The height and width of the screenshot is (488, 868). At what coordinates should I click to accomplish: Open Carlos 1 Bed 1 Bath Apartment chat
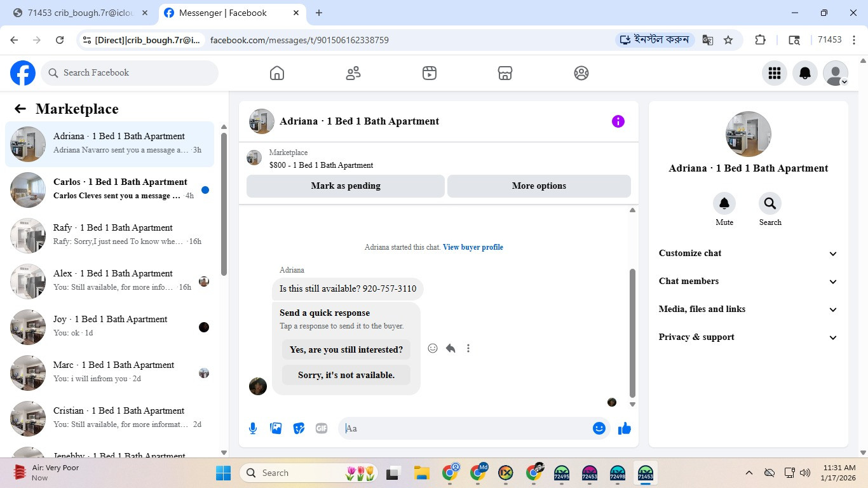coord(110,190)
